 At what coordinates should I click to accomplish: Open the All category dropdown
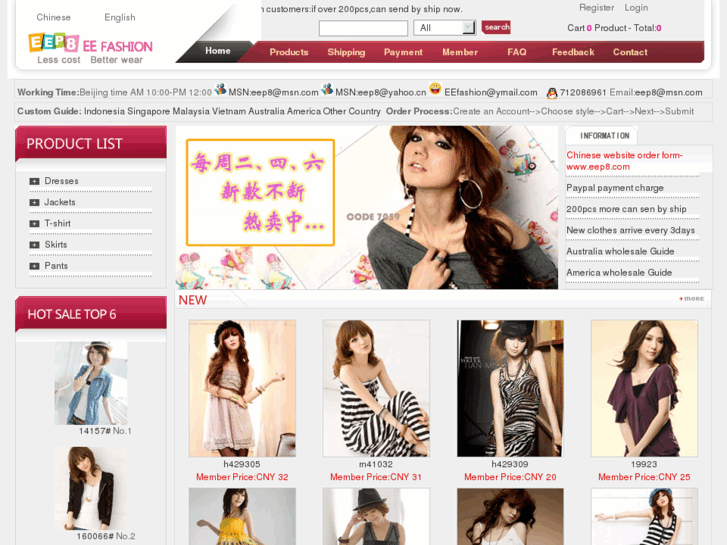pos(445,28)
